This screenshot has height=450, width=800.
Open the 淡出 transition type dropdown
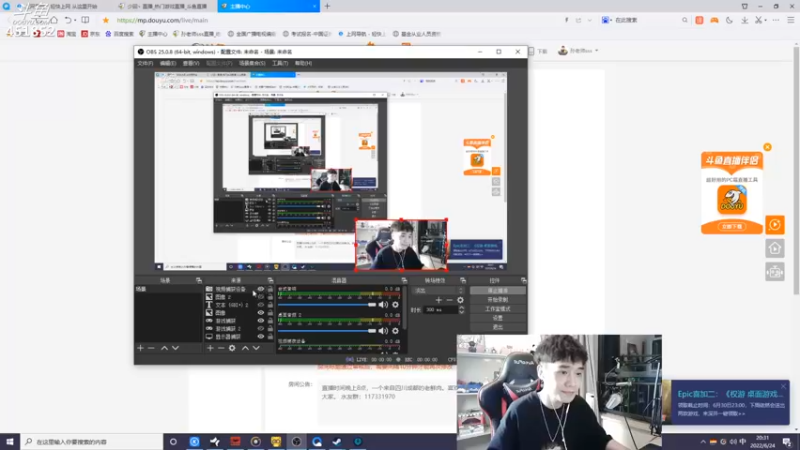439,290
